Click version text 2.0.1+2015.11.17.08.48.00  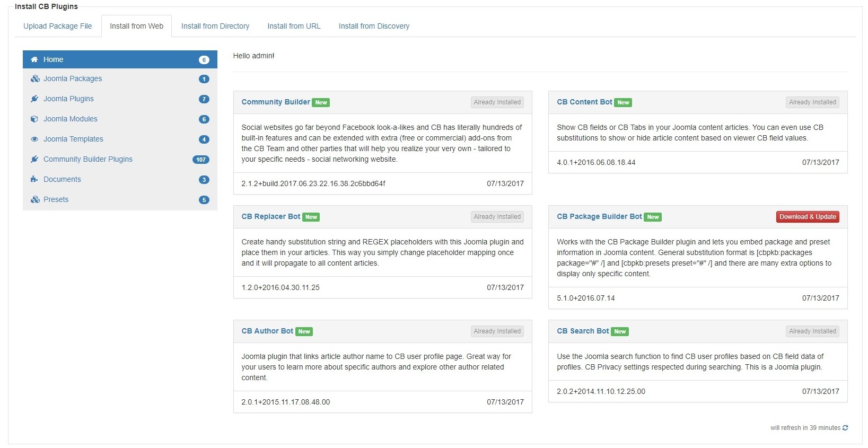(286, 402)
